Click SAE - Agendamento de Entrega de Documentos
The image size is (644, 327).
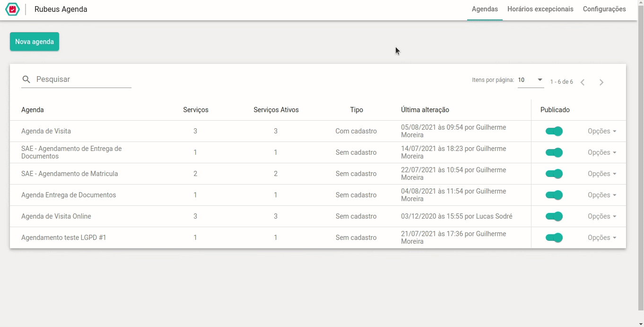pos(71,152)
